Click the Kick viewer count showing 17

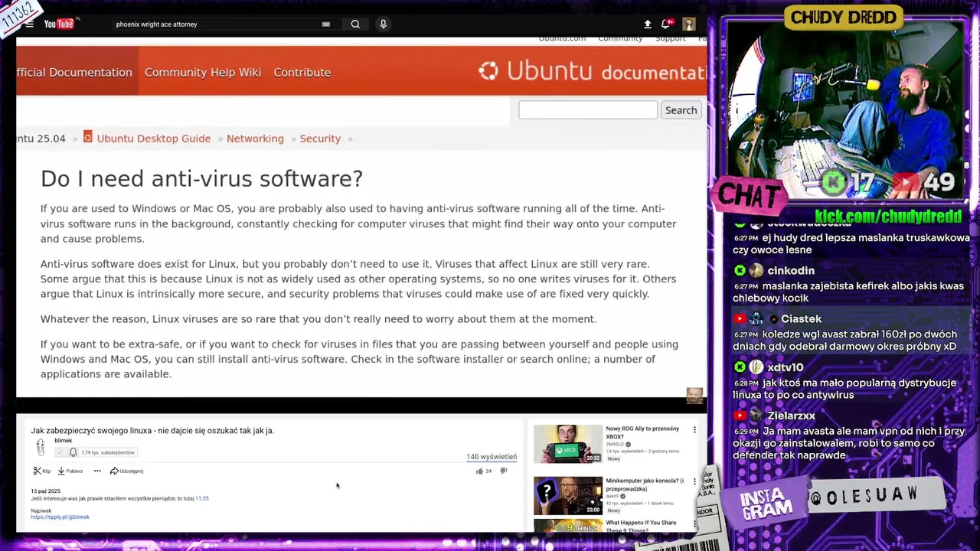[849, 183]
